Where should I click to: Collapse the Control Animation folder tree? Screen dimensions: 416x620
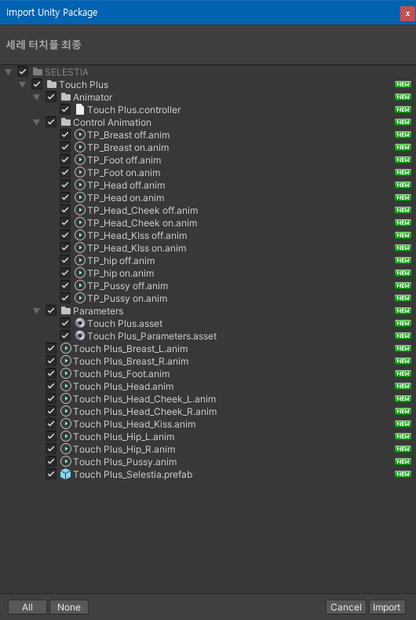37,123
